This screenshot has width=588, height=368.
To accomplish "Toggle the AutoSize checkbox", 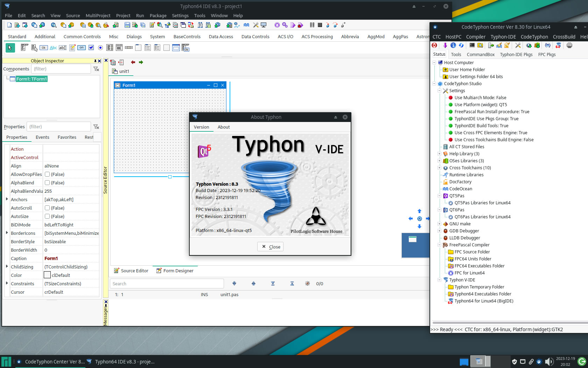I will tap(47, 216).
